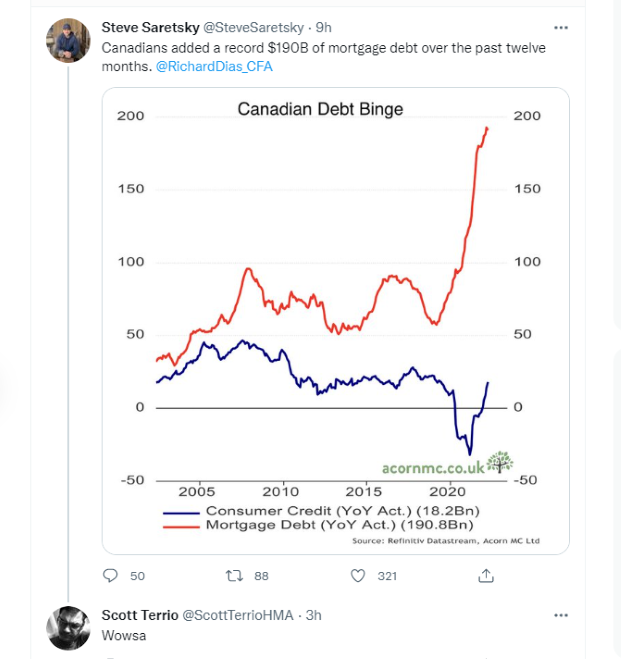
Task: Open the three-dot menu on Steve Saretsky's tweet
Action: point(561,28)
